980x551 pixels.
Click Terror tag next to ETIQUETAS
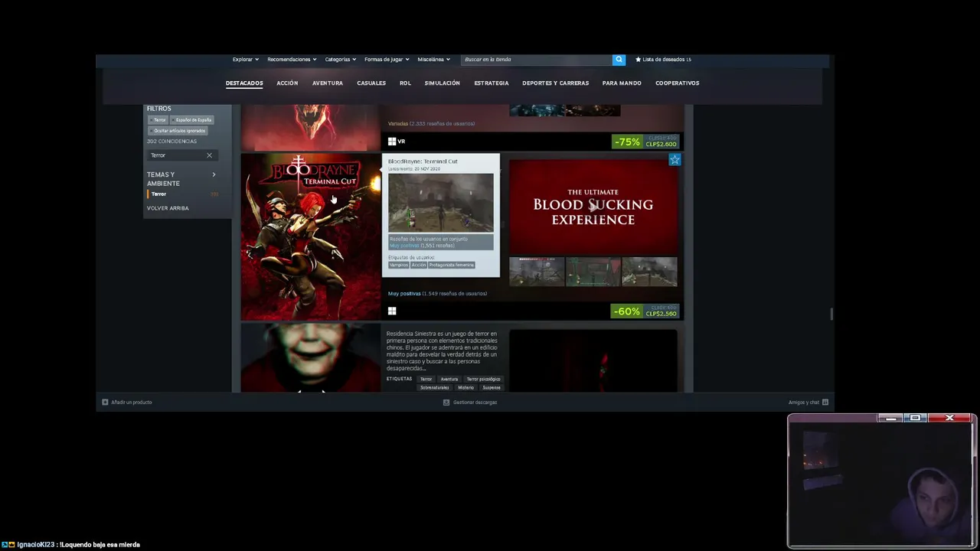pos(426,379)
